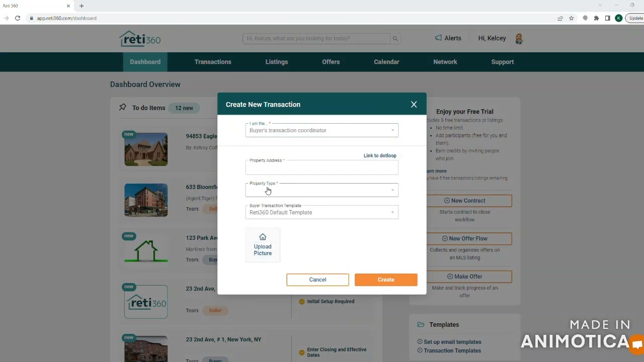
Task: Click the Seller tag on 23 2nd Ave
Action: click(x=215, y=311)
